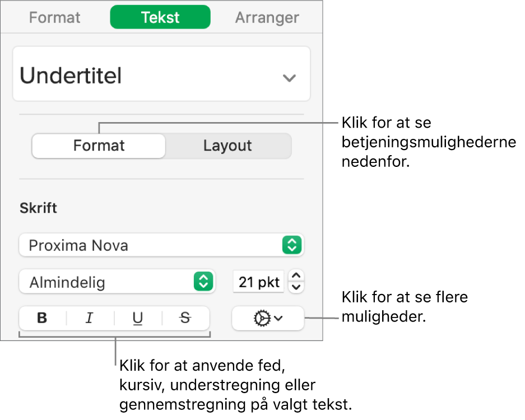Viewport: 525px width, 420px height.
Task: Decrease font size with the down stepper arrow
Action: [296, 287]
